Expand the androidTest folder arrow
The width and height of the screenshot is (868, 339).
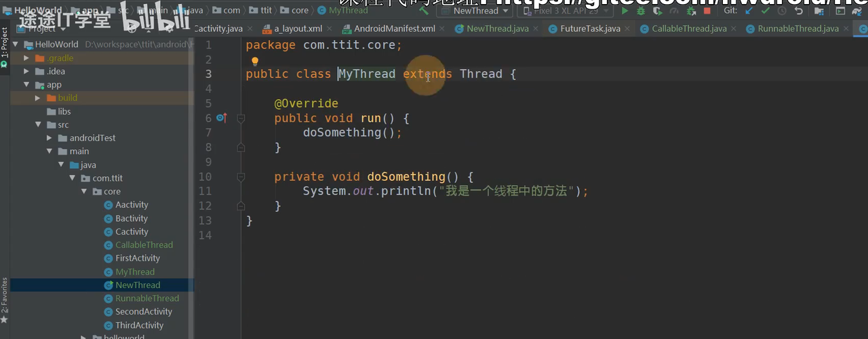pos(50,138)
